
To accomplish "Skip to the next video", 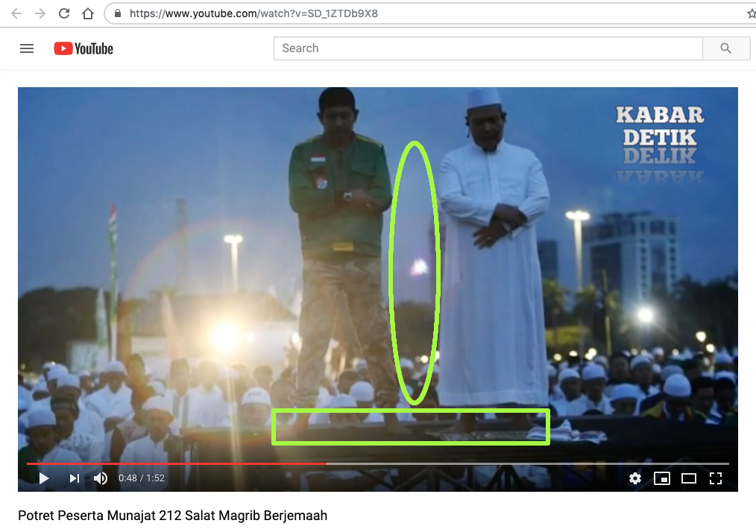I will [x=74, y=478].
